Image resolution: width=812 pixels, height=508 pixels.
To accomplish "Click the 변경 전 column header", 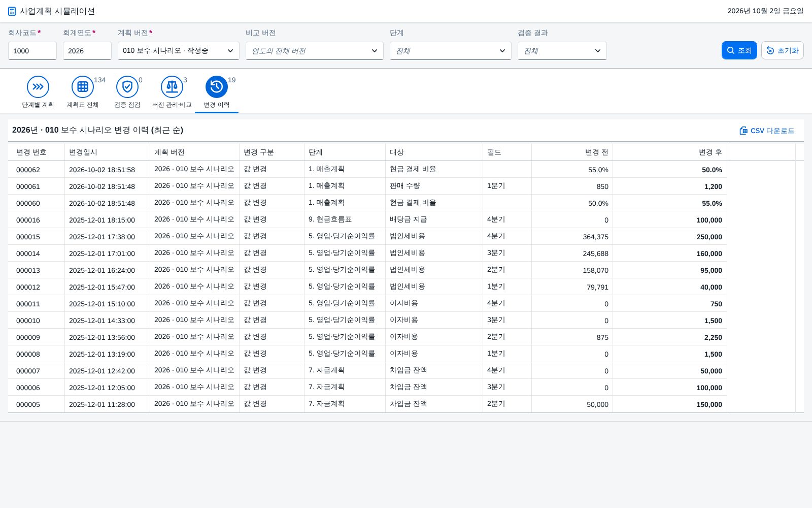I will [572, 152].
